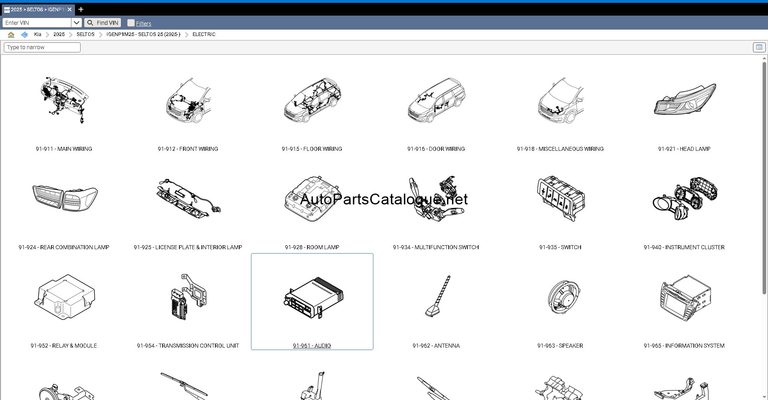The width and height of the screenshot is (768, 400).
Task: Go to SELTOS in the breadcrumb
Action: (x=85, y=35)
